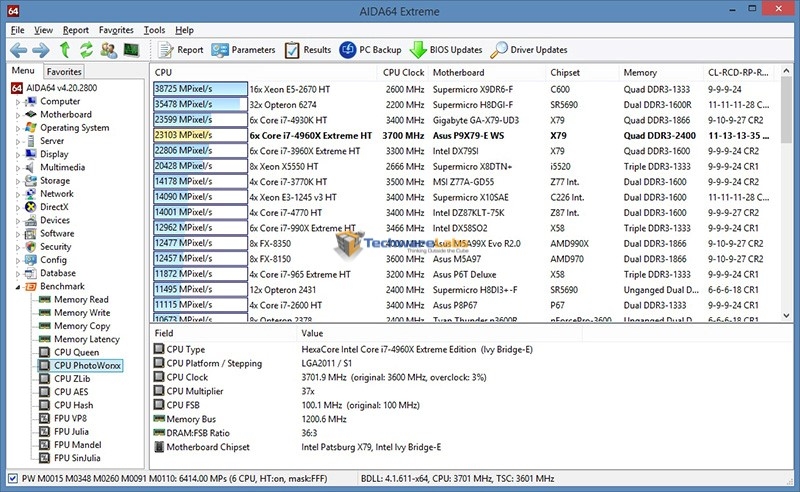Sort by the CPU column header
The height and width of the screenshot is (492, 800).
click(264, 72)
